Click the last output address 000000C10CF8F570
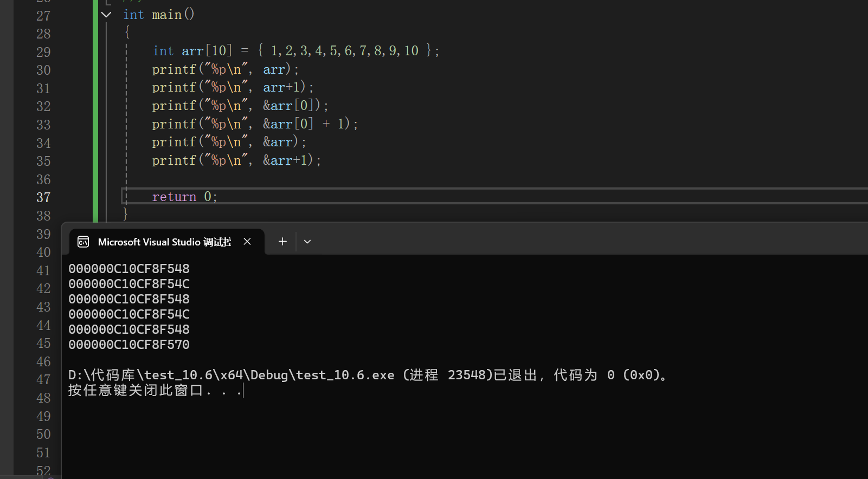Viewport: 868px width, 479px height. pyautogui.click(x=129, y=345)
